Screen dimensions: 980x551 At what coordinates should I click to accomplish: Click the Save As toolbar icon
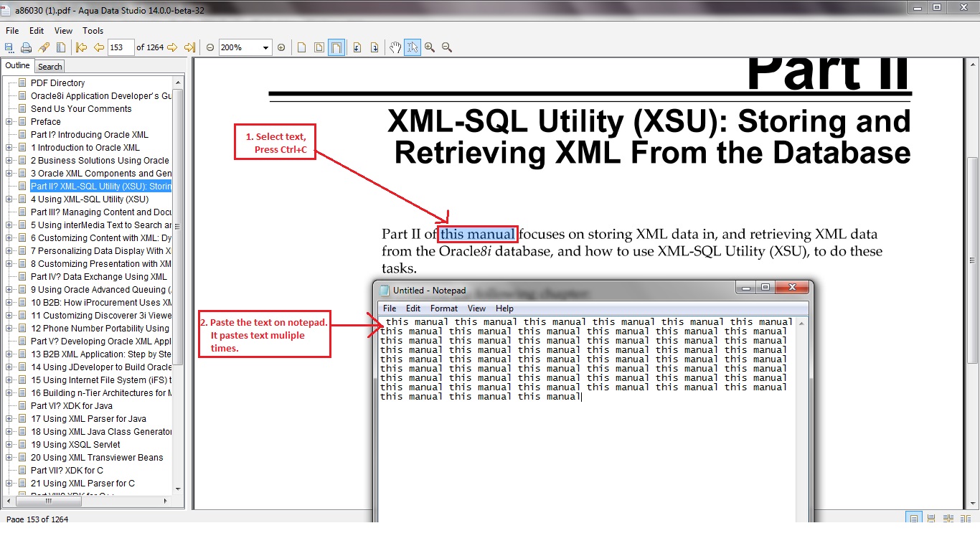[10, 47]
